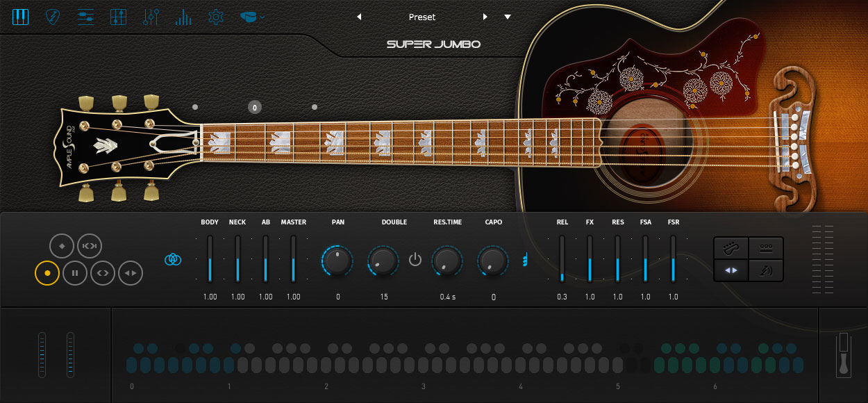
Task: Adjust the BODY mic volume slider
Action: [x=210, y=258]
